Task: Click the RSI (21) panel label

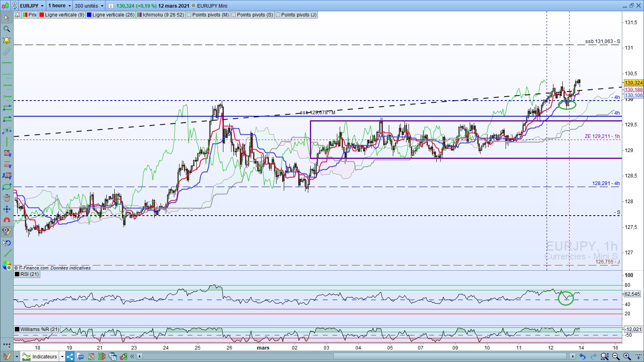Action: [29, 274]
